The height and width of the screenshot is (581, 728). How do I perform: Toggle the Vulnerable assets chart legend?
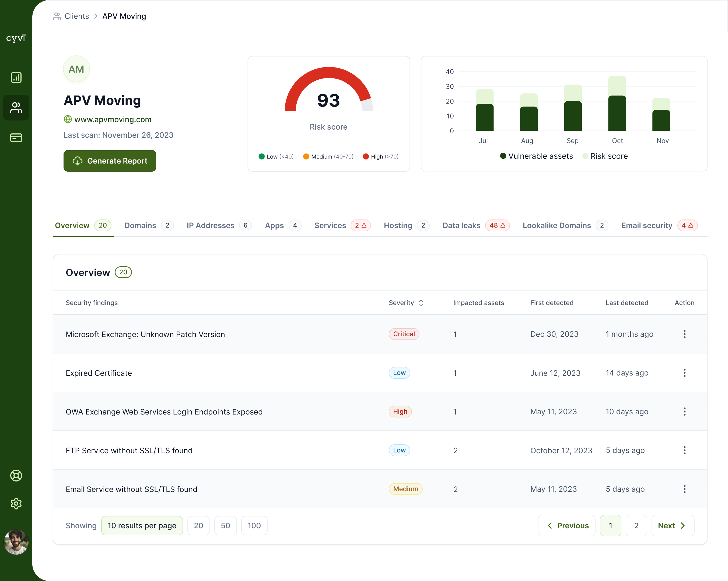click(x=536, y=156)
